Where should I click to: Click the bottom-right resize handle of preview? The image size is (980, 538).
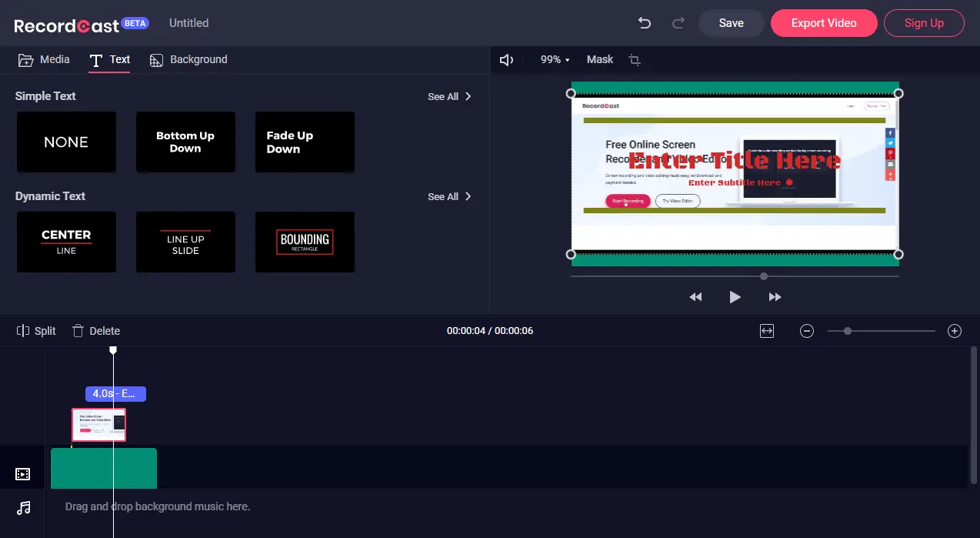898,254
